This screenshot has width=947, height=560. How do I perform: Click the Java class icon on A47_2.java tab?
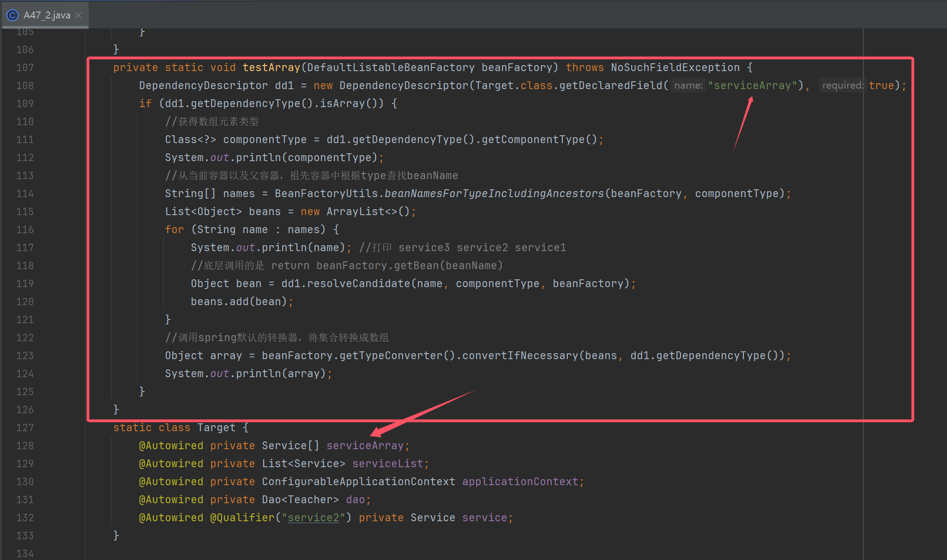[x=12, y=15]
